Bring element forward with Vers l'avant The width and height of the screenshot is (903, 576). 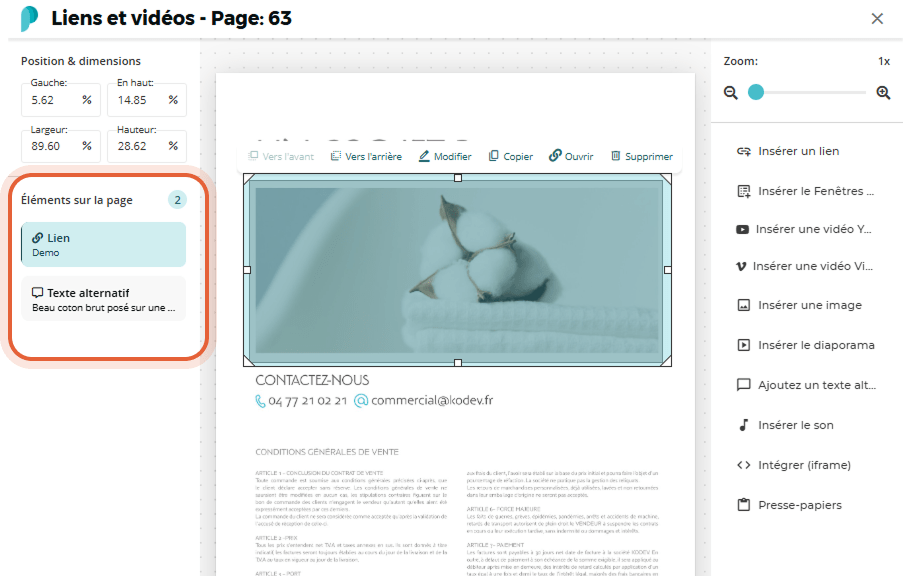[x=281, y=156]
